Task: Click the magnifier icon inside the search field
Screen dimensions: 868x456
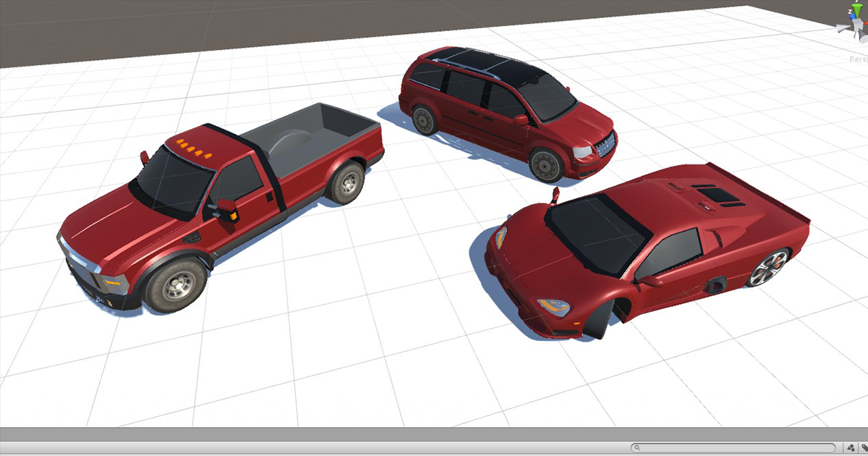Action: click(x=637, y=447)
